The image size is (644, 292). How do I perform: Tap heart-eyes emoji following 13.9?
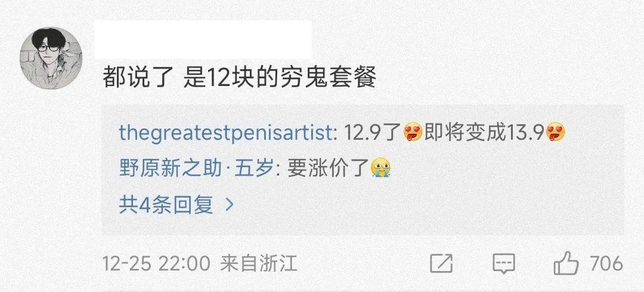556,133
